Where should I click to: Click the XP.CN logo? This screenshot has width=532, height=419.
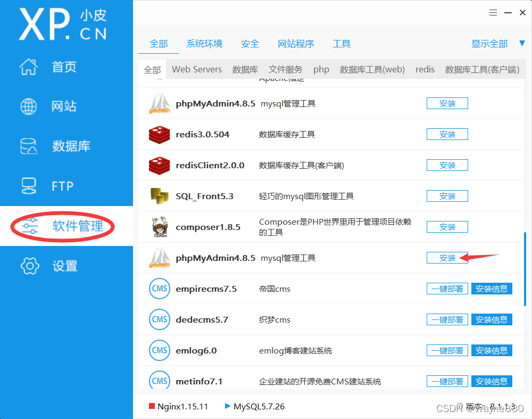point(63,24)
